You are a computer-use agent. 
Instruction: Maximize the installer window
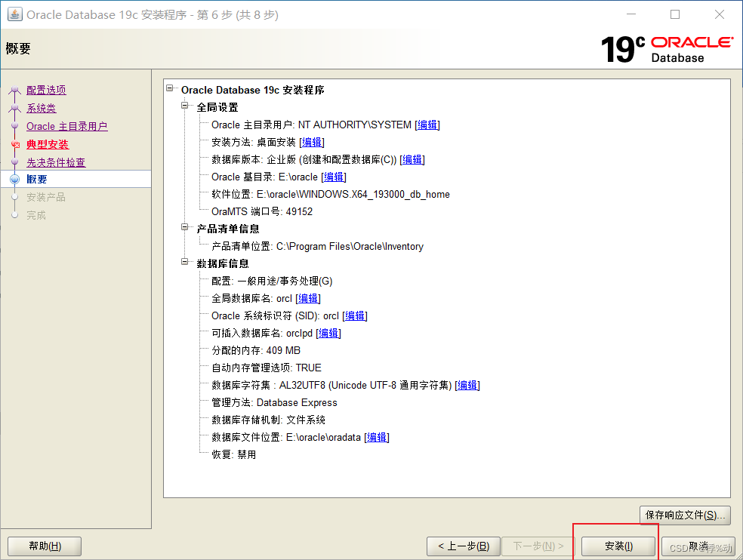click(x=675, y=14)
